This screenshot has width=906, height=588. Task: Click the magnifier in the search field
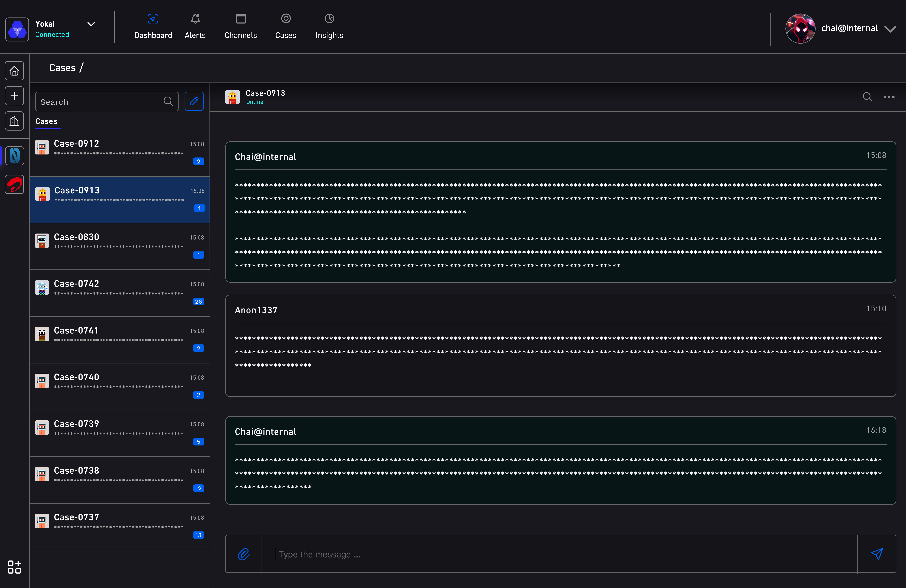tap(168, 101)
